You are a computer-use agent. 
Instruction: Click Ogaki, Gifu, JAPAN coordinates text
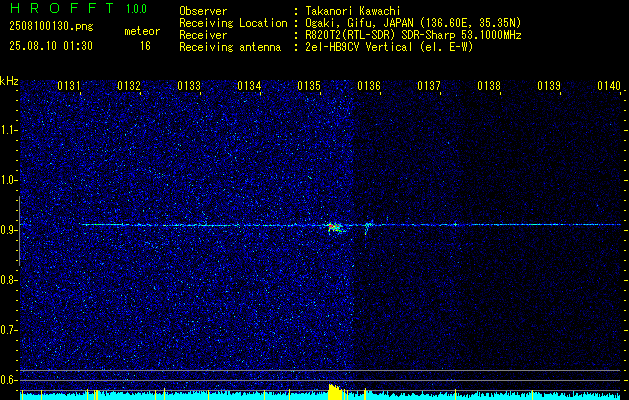[x=414, y=23]
